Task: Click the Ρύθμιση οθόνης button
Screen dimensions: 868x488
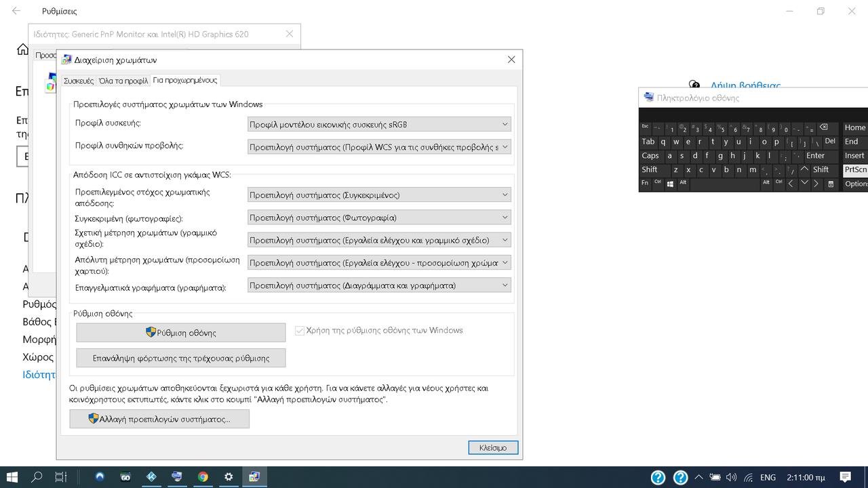Action: (181, 333)
